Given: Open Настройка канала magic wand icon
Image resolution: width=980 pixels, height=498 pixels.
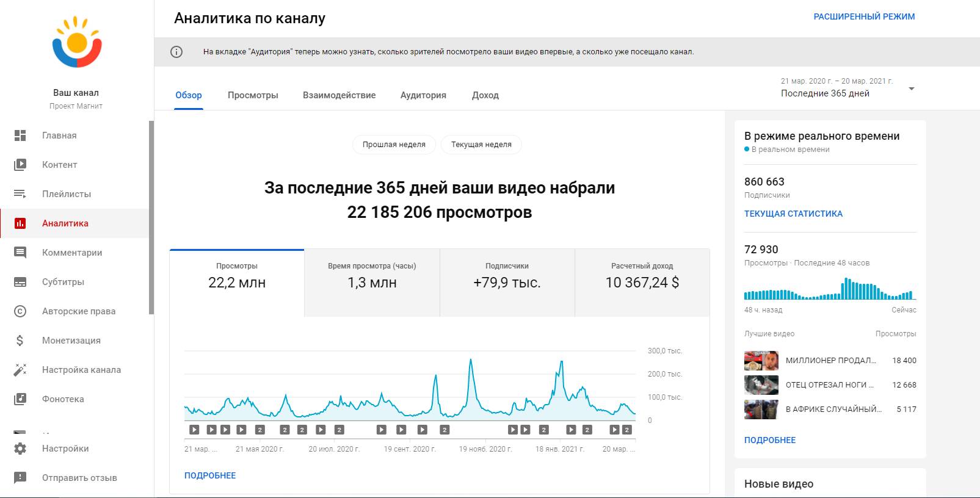Looking at the screenshot, I should click(20, 370).
